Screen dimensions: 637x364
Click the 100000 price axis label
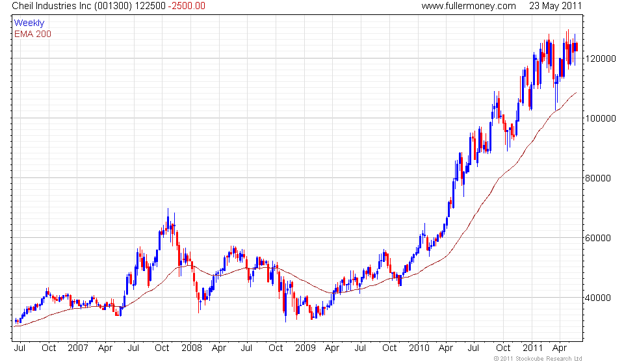pos(601,118)
